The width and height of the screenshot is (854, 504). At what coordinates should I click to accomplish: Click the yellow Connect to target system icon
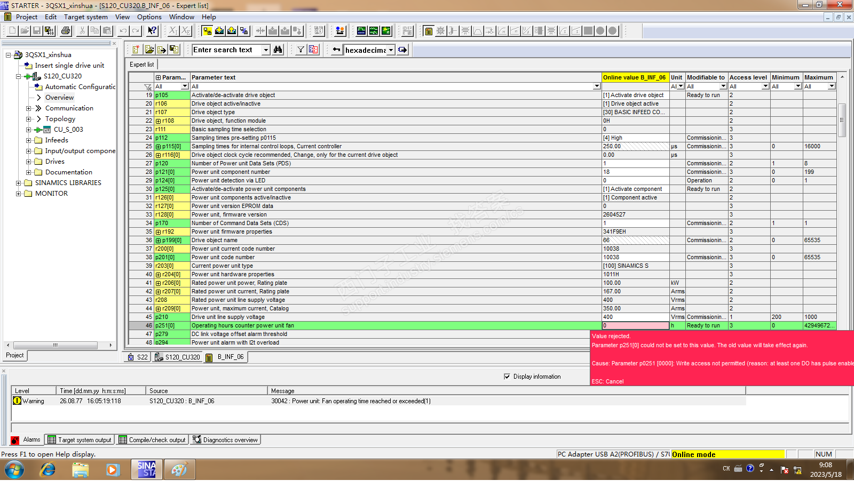click(x=207, y=31)
